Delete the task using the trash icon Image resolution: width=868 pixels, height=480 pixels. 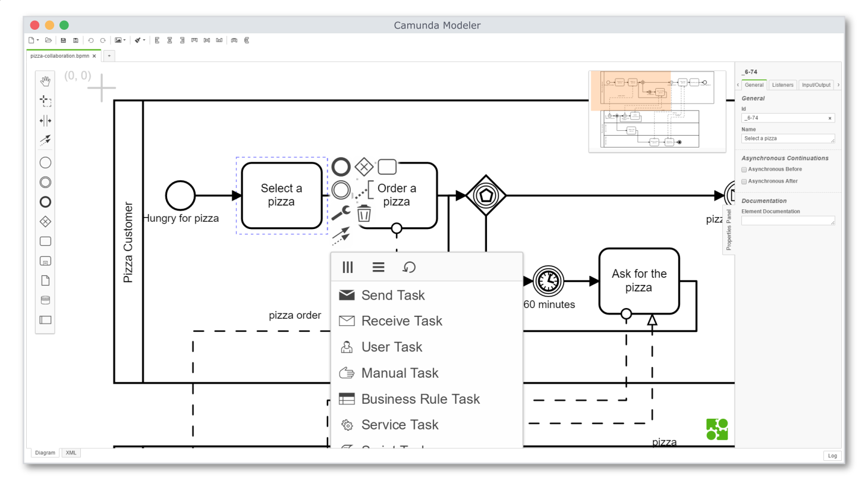pos(364,213)
